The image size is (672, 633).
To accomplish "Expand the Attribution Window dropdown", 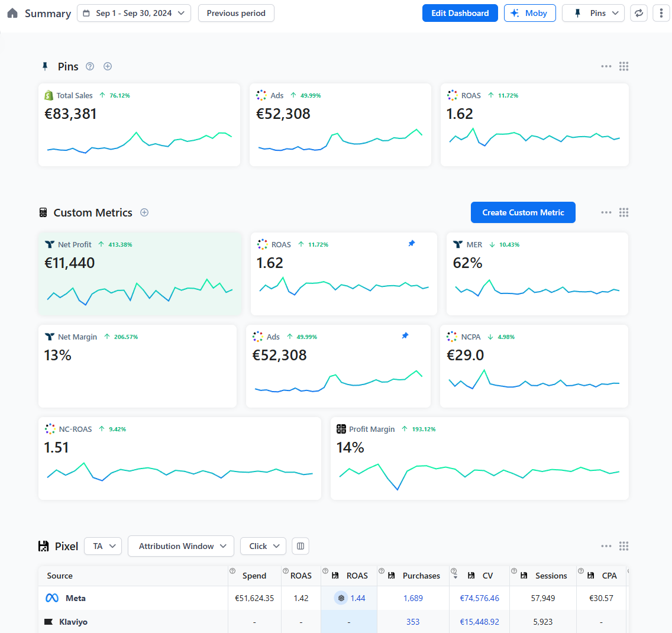I will [181, 546].
